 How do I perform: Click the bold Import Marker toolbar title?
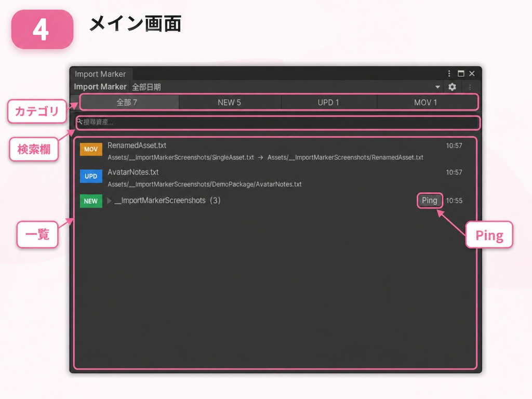click(x=100, y=87)
